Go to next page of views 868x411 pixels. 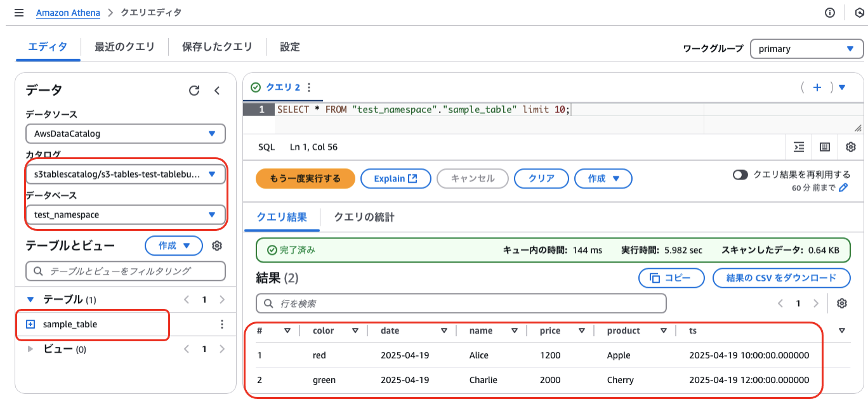point(221,349)
